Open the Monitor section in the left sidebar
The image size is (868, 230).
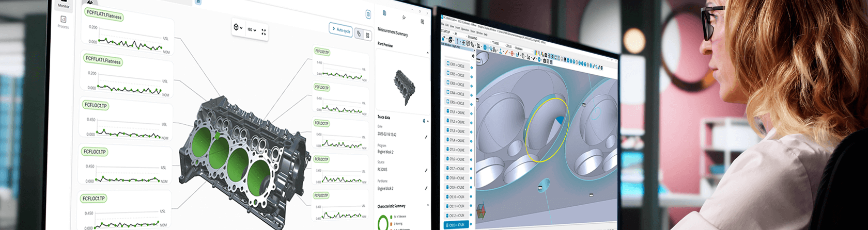(x=64, y=5)
